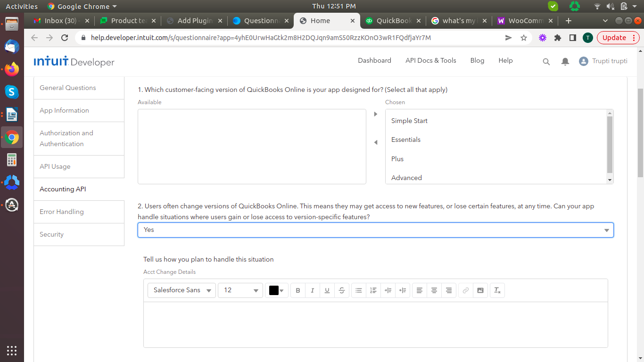Toggle strikethrough text formatting

pyautogui.click(x=342, y=290)
